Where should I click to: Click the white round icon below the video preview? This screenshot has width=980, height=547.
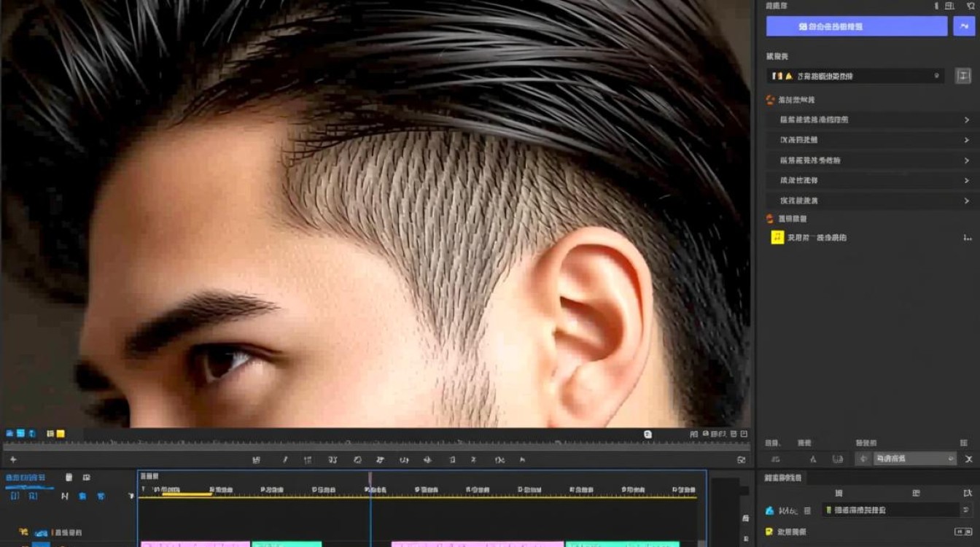tap(647, 434)
